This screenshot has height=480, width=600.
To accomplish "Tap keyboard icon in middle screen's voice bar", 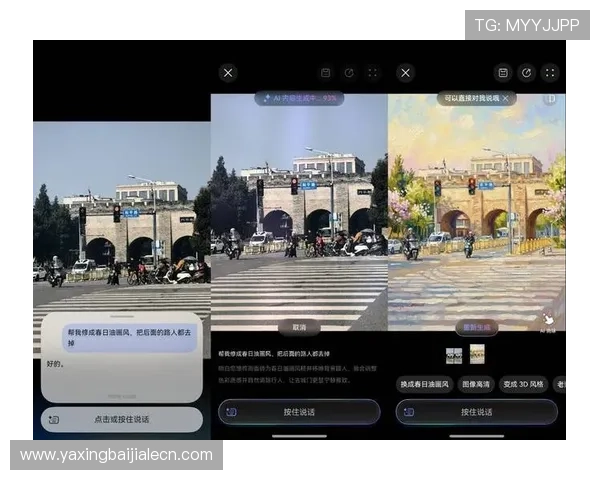I will pyautogui.click(x=232, y=412).
